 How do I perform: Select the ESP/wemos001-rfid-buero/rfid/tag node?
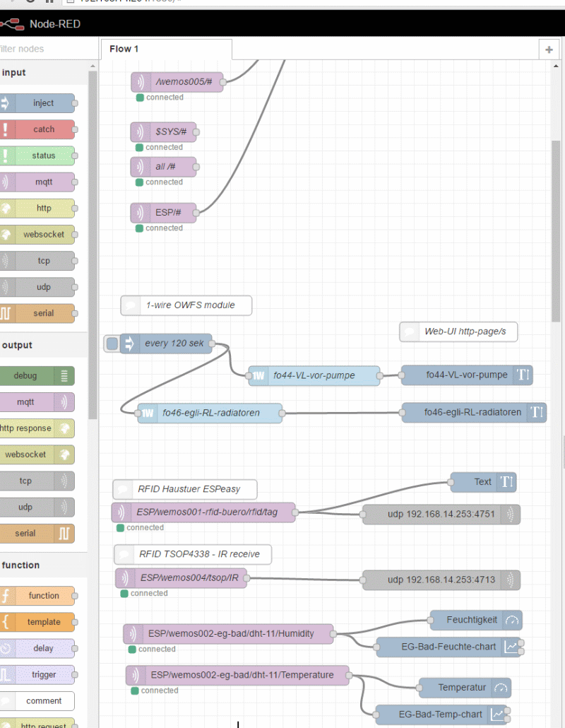[203, 512]
